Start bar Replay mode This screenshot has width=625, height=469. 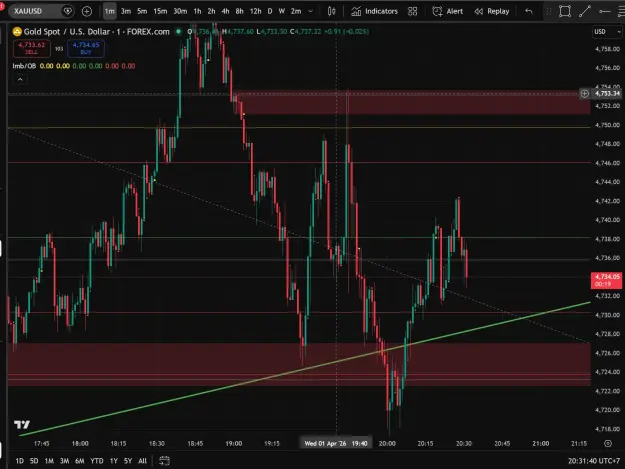coord(492,11)
